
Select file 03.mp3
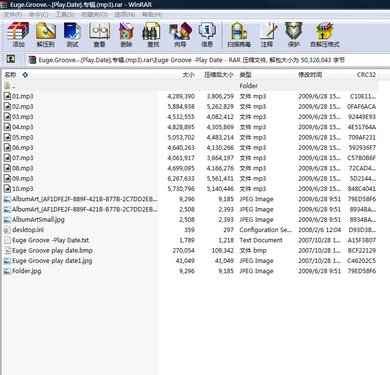click(23, 117)
